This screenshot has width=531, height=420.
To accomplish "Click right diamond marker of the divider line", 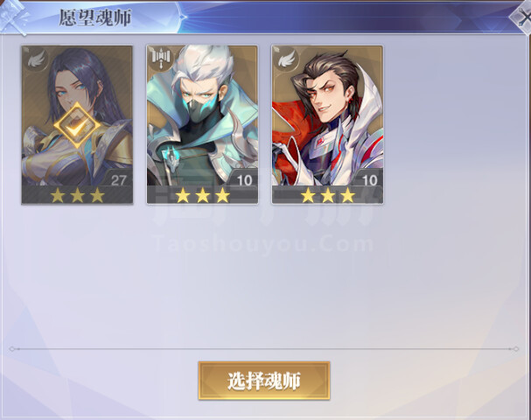I will click(516, 349).
